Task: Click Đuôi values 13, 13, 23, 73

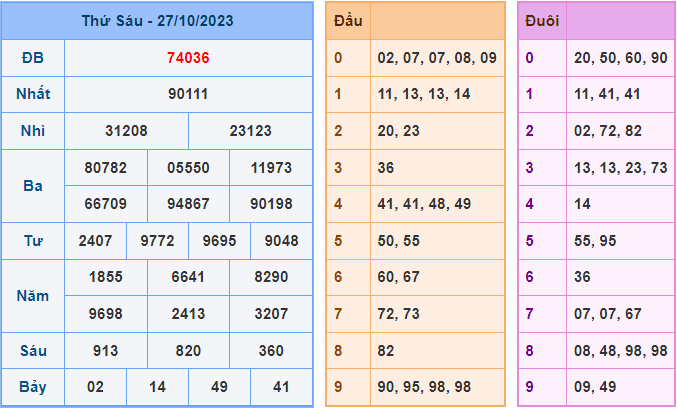Action: (x=621, y=168)
